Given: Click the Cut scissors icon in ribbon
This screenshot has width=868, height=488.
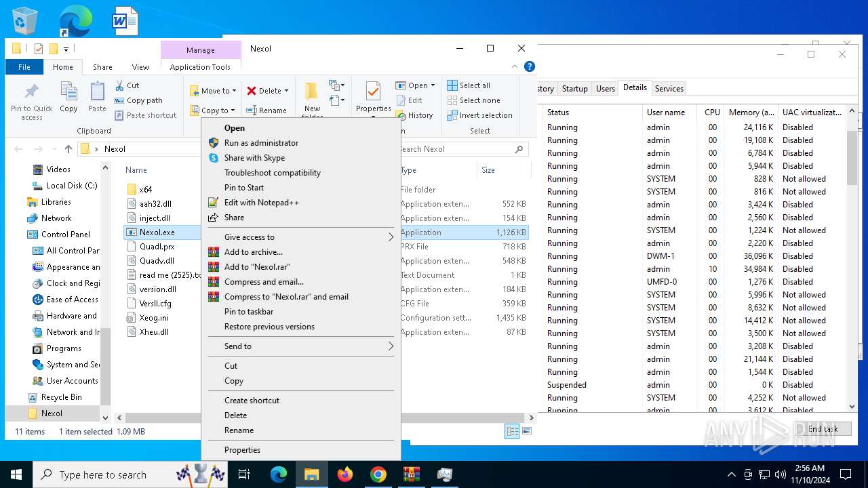Looking at the screenshot, I should tap(127, 85).
